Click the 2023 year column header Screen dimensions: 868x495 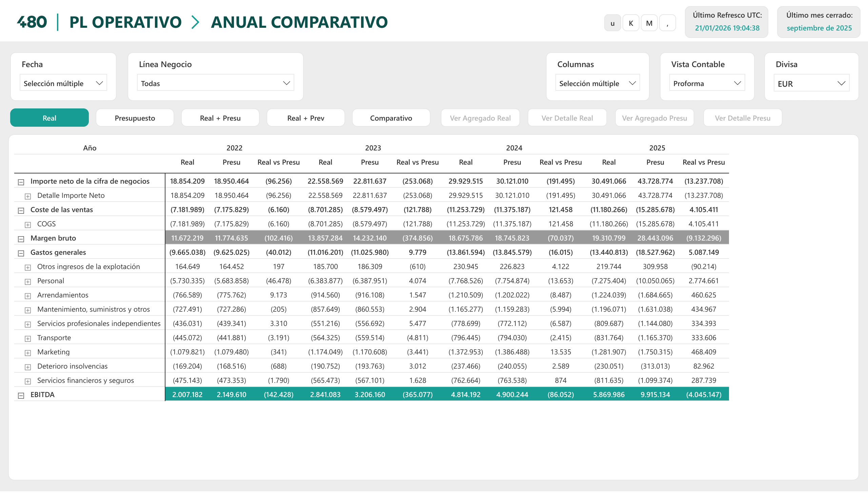coord(373,148)
